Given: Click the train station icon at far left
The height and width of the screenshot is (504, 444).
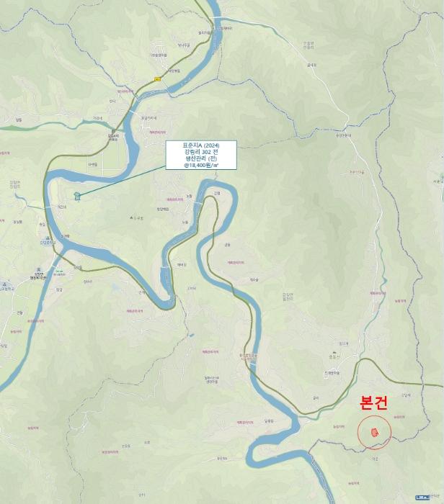Looking at the screenshot, I should coord(39,269).
